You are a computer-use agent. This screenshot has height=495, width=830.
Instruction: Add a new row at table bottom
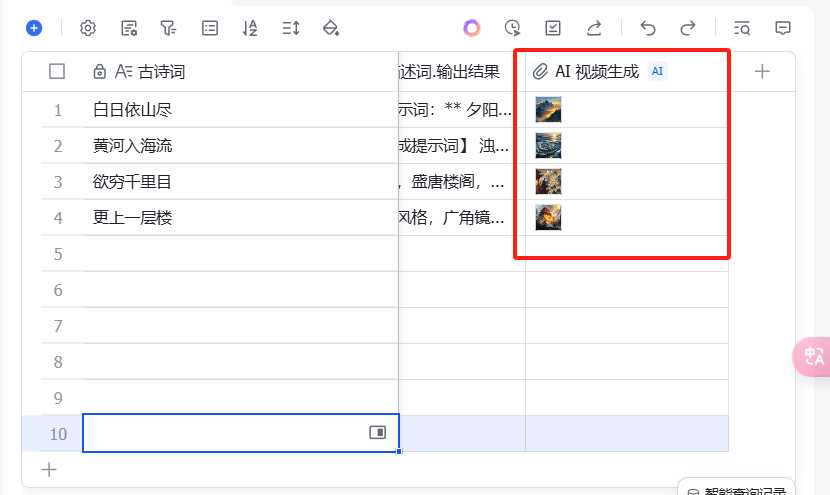(x=49, y=470)
